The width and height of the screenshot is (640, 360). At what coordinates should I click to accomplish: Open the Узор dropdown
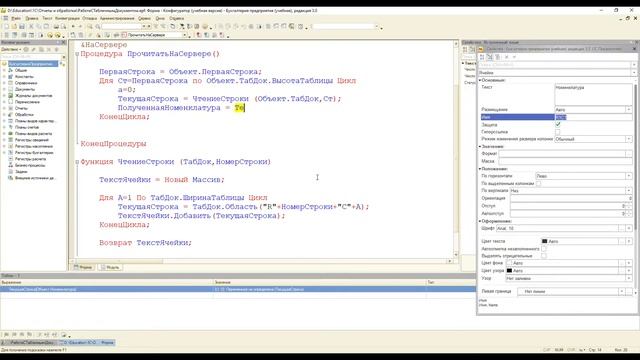[629, 278]
